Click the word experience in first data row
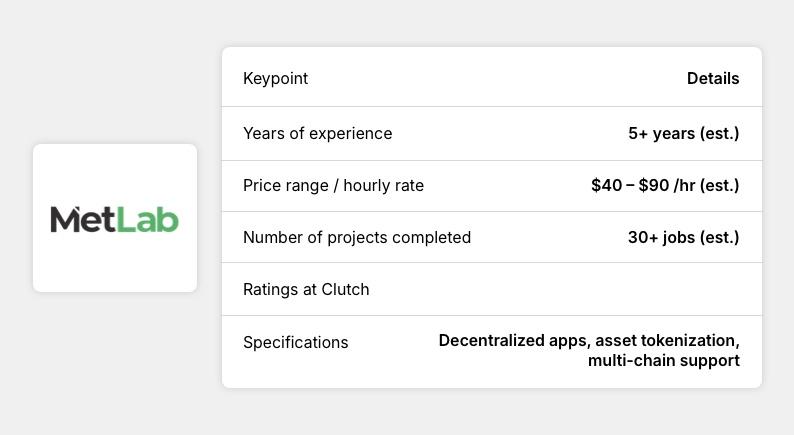 [350, 134]
